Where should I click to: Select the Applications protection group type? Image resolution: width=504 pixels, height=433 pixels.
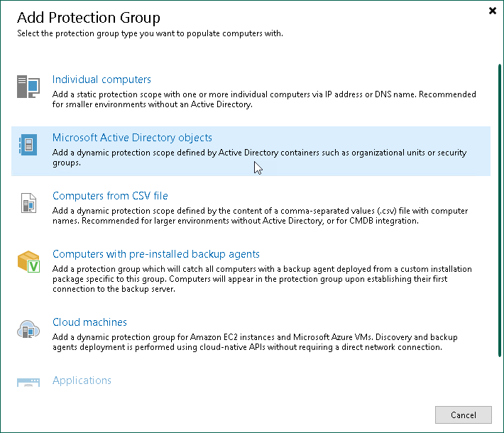(82, 380)
